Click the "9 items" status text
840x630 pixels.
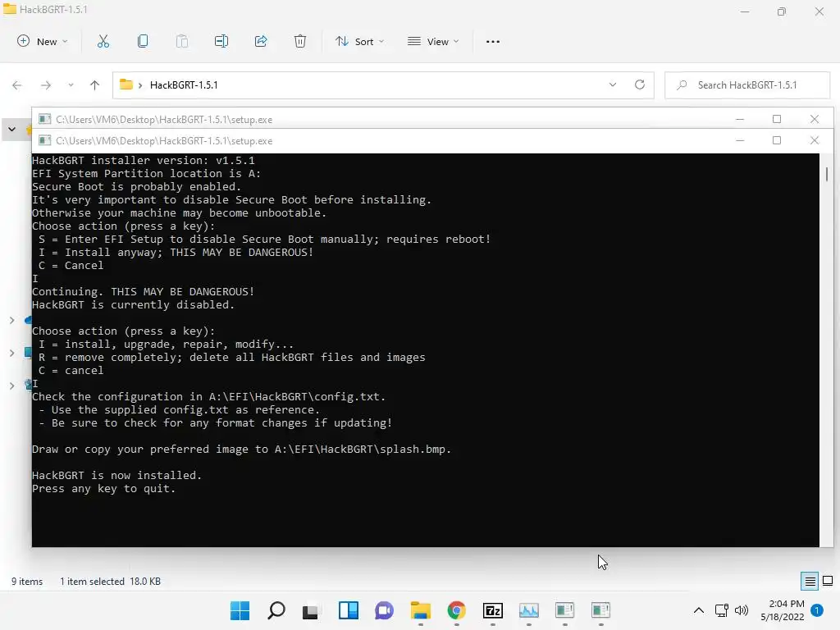(x=27, y=582)
